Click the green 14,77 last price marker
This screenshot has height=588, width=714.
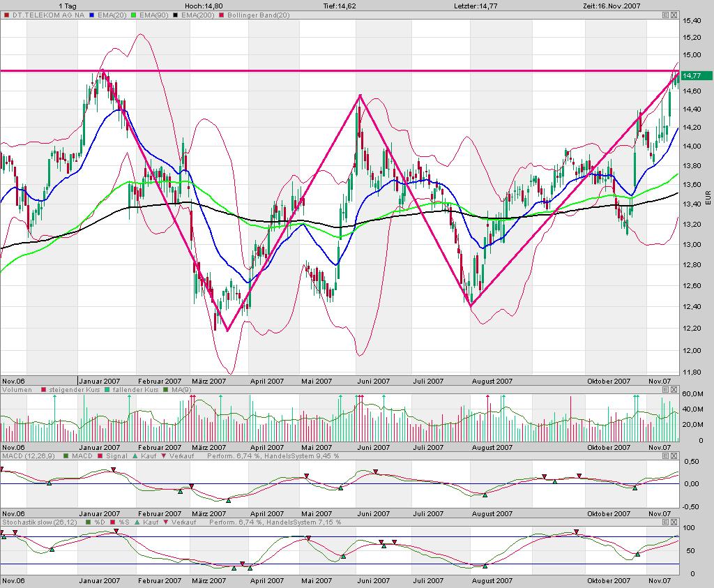point(692,75)
